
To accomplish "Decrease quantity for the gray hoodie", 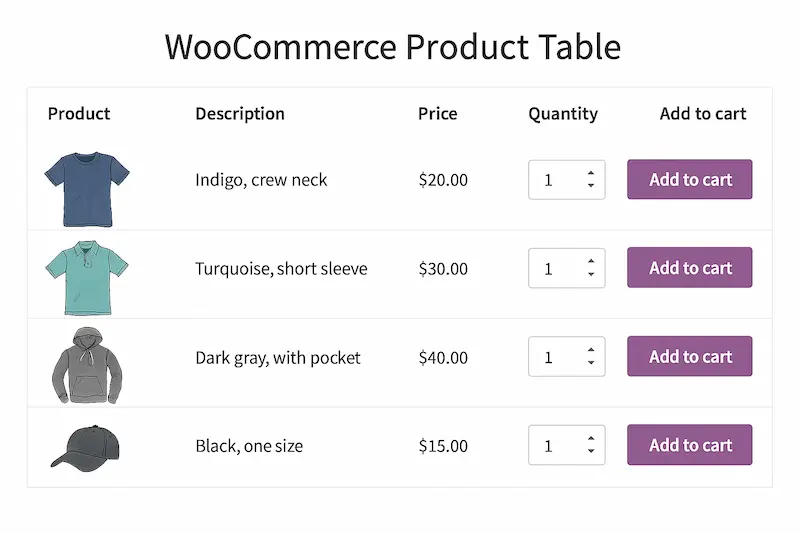I will [x=591, y=363].
